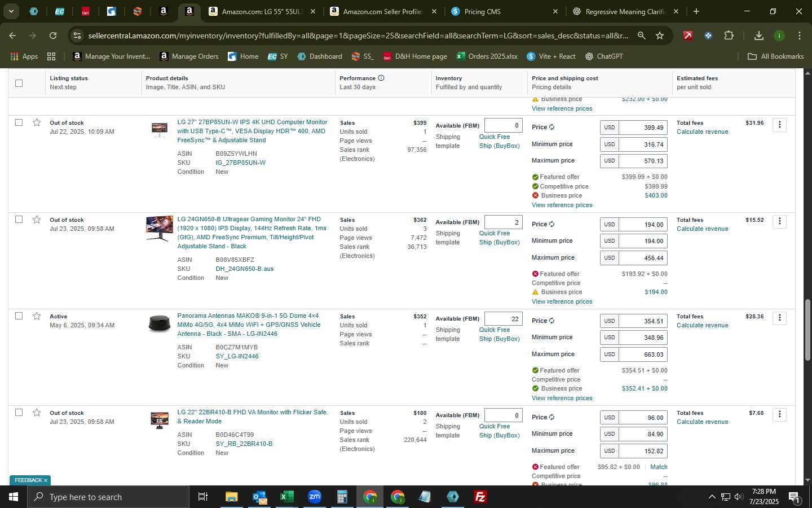Click Quick Free Ship (BuyBox) for LG 24GN650-B

pyautogui.click(x=499, y=238)
